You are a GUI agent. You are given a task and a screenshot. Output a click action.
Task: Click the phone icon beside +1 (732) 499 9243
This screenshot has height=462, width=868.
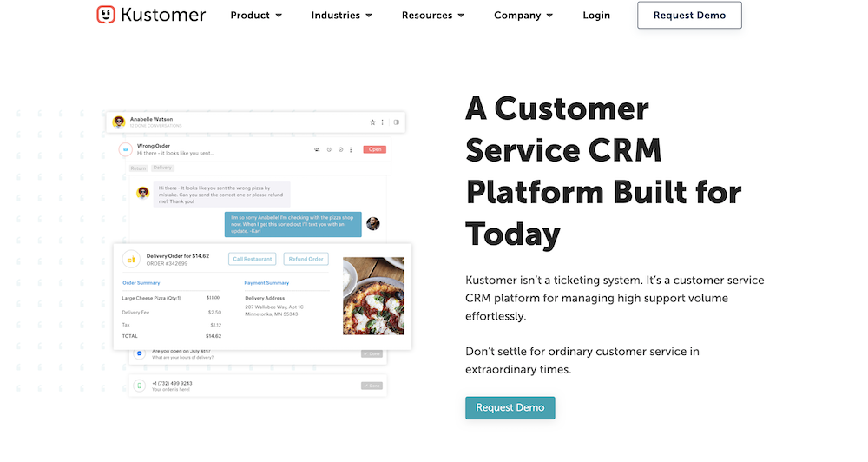pos(140,386)
